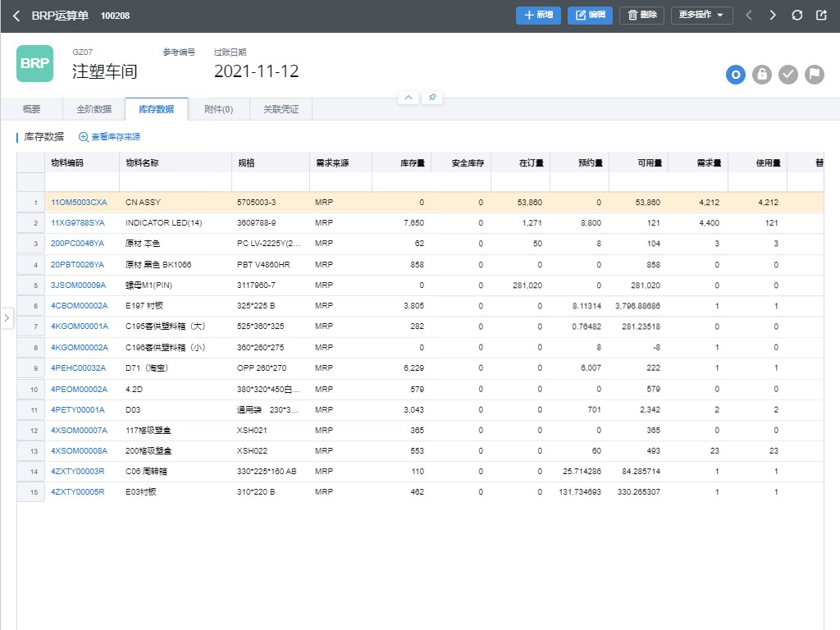Click the 库存量 column header
The image size is (840, 630).
click(x=402, y=163)
